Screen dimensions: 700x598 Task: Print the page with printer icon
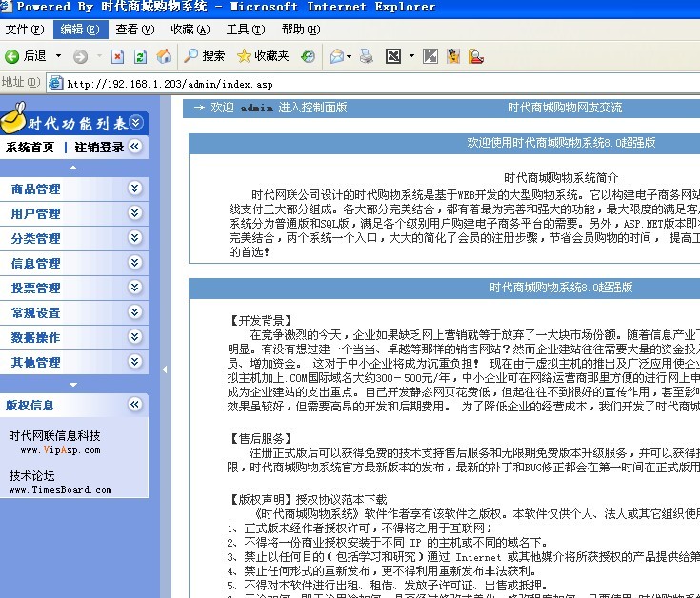(x=367, y=56)
